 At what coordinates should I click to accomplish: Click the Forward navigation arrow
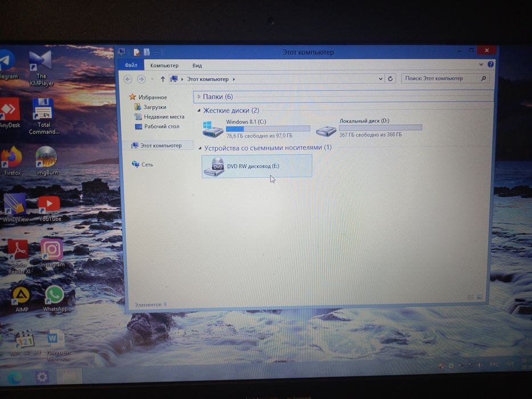pyautogui.click(x=141, y=79)
